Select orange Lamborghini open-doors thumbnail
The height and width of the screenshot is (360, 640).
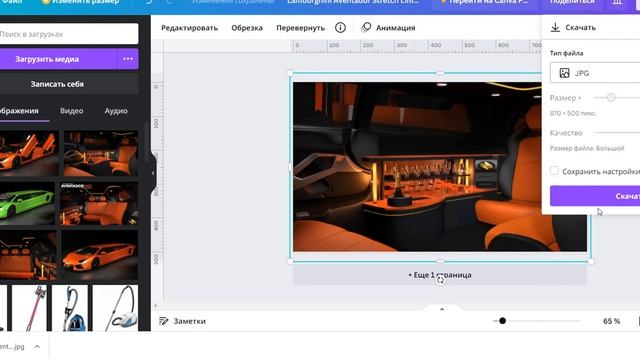pyautogui.click(x=28, y=153)
